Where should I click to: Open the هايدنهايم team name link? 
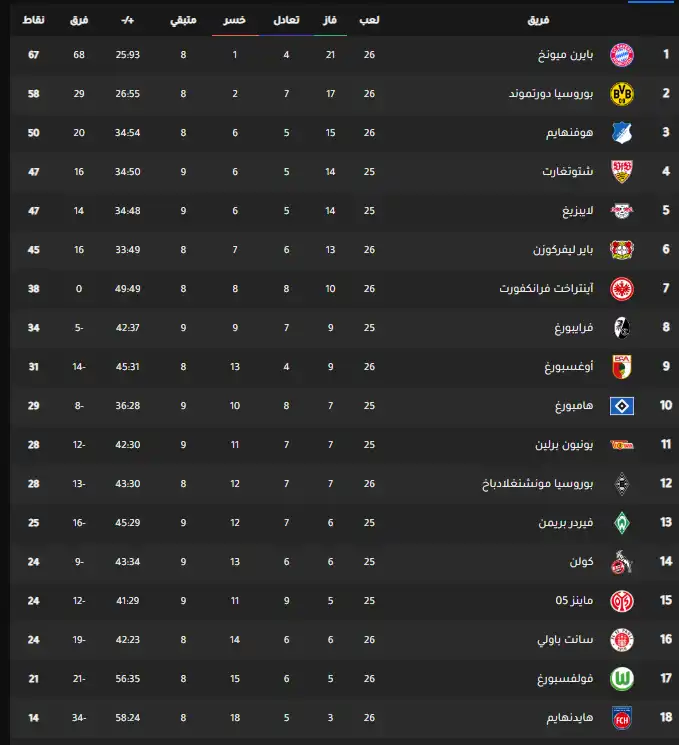pyautogui.click(x=569, y=718)
